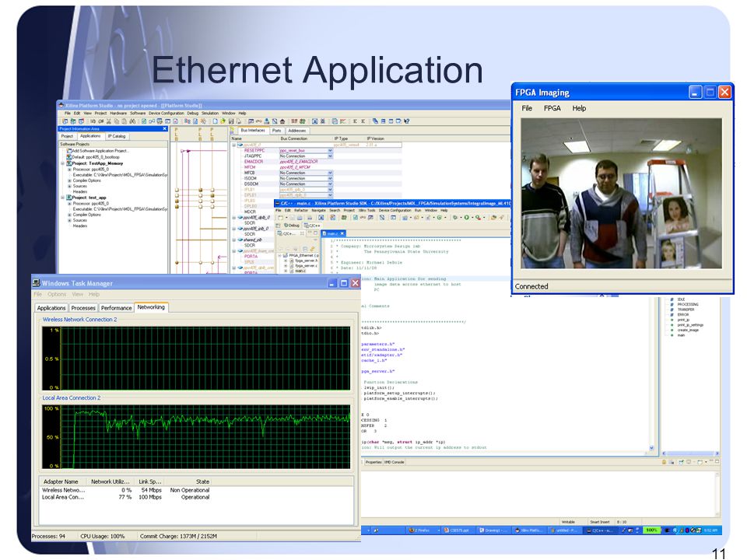The height and width of the screenshot is (560, 747).
Task: Select Networking tab in Task Manager
Action: (151, 307)
